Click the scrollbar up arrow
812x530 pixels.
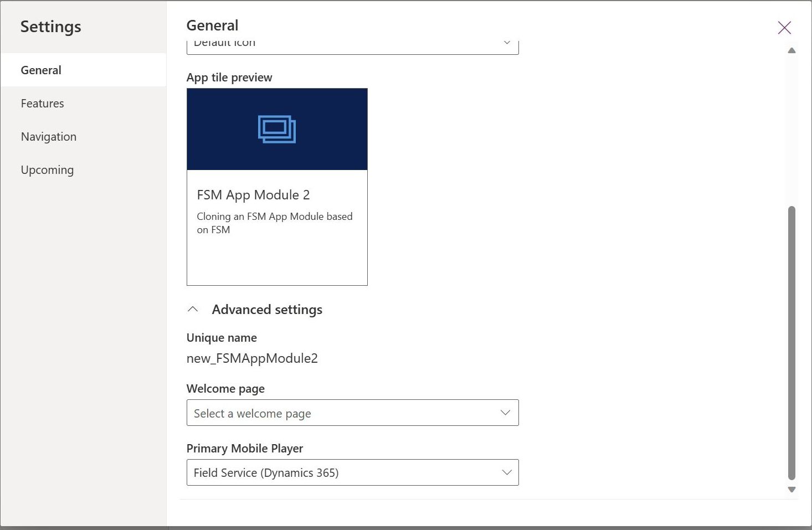[792, 50]
